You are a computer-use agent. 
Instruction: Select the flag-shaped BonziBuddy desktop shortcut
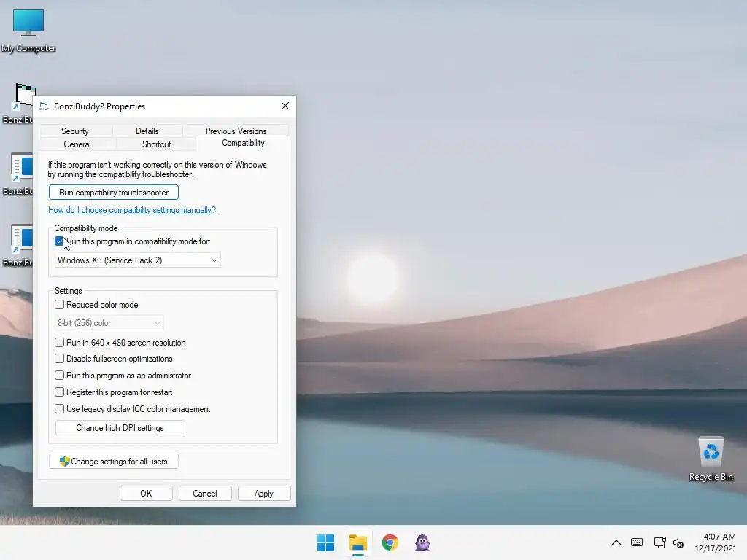coord(19,103)
